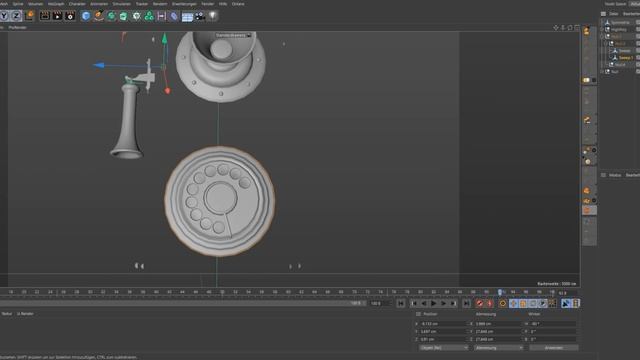Click the timeline playhead marker
Screen dimensions: 640x360
pos(500,292)
